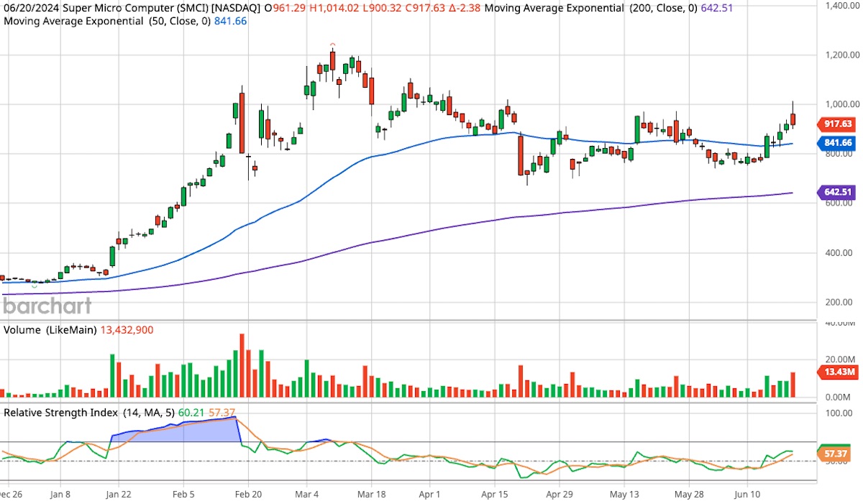Click the orange 57.37 RSI legend value
Screen dimensions: 863x504
219,413
